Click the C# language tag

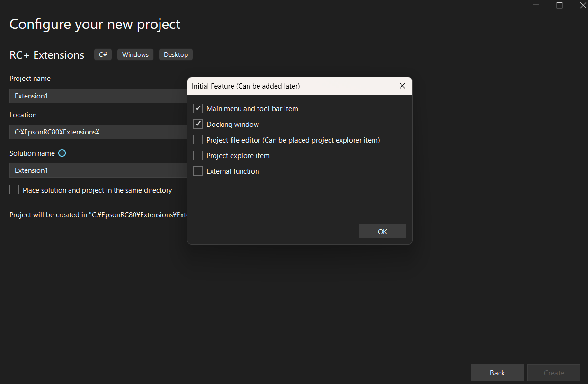103,54
